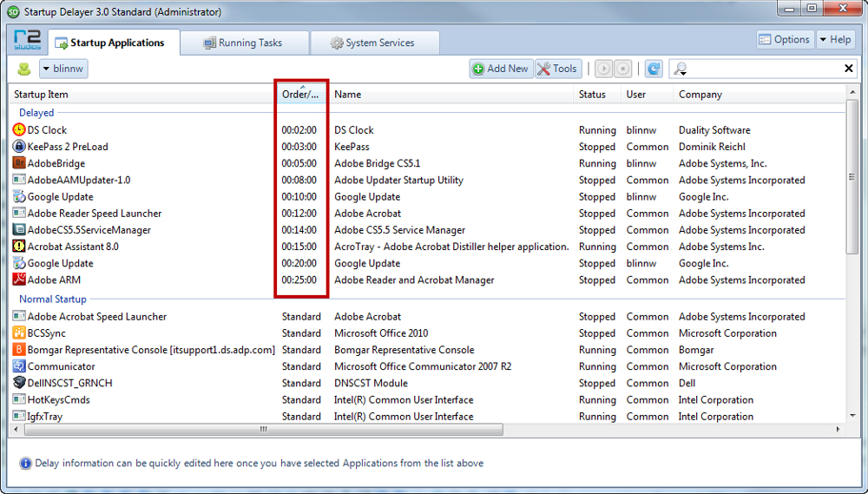Click the Communicator row icon
This screenshot has width=868, height=494.
[19, 366]
